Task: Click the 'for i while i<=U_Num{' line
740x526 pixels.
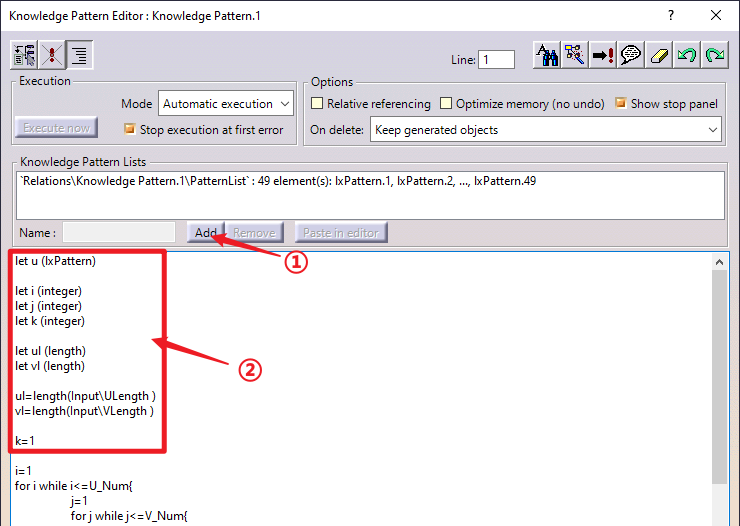Action: tap(74, 486)
